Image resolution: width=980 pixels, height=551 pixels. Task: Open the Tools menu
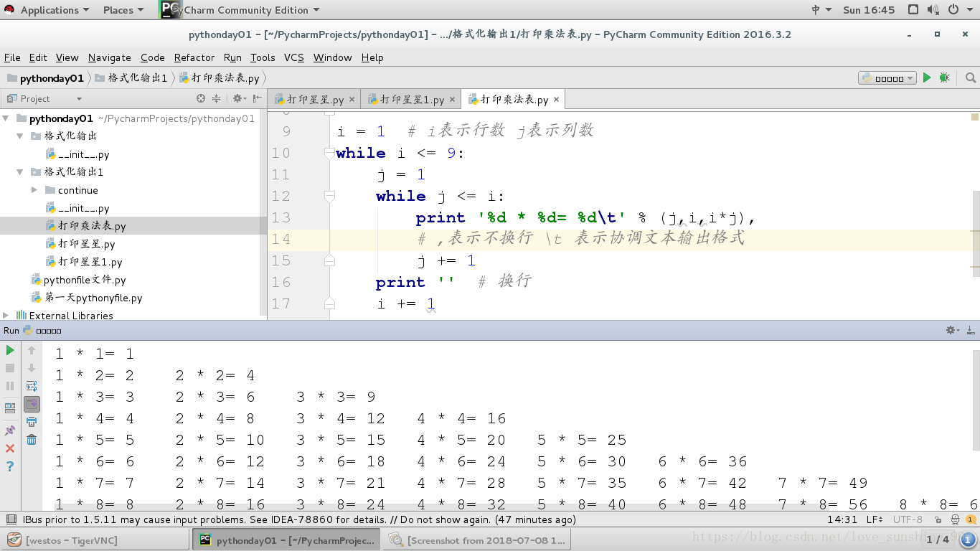click(263, 57)
